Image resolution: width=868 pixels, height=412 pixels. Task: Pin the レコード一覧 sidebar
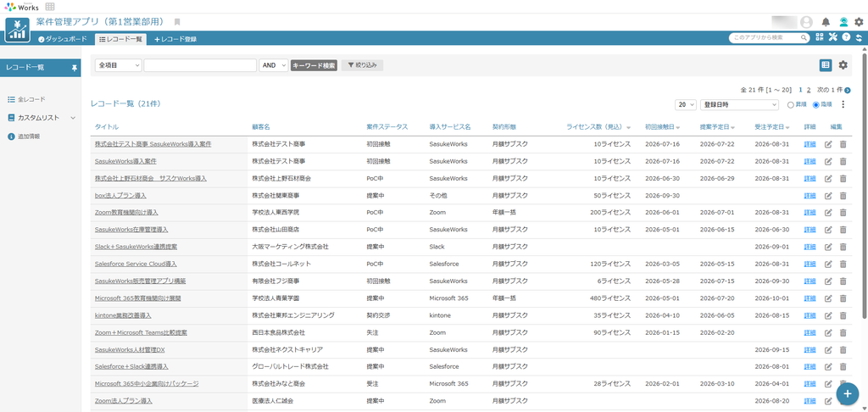(75, 68)
